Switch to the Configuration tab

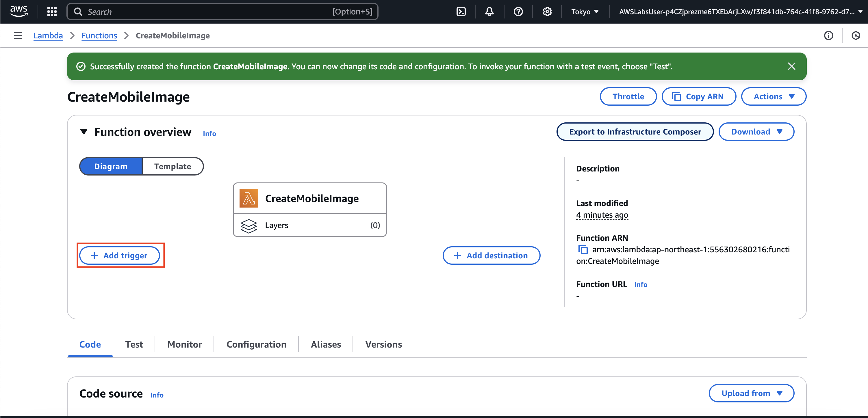click(x=256, y=344)
